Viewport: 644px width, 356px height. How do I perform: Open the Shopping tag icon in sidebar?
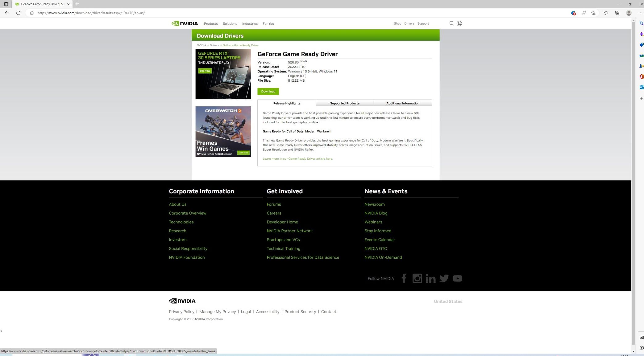coord(641,45)
